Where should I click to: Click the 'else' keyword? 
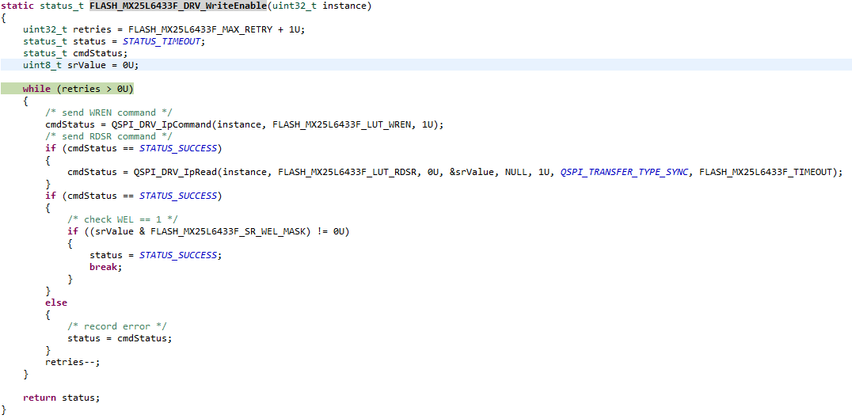[56, 303]
